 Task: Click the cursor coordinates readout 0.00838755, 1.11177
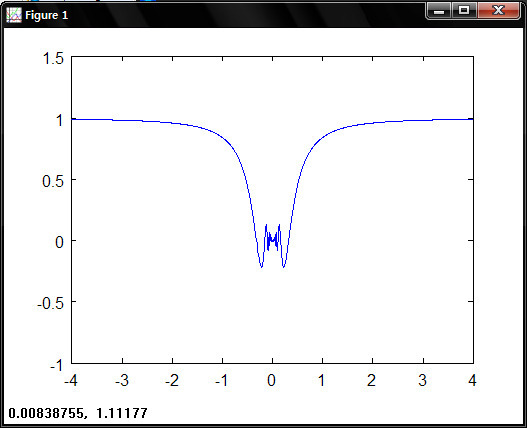pyautogui.click(x=78, y=413)
